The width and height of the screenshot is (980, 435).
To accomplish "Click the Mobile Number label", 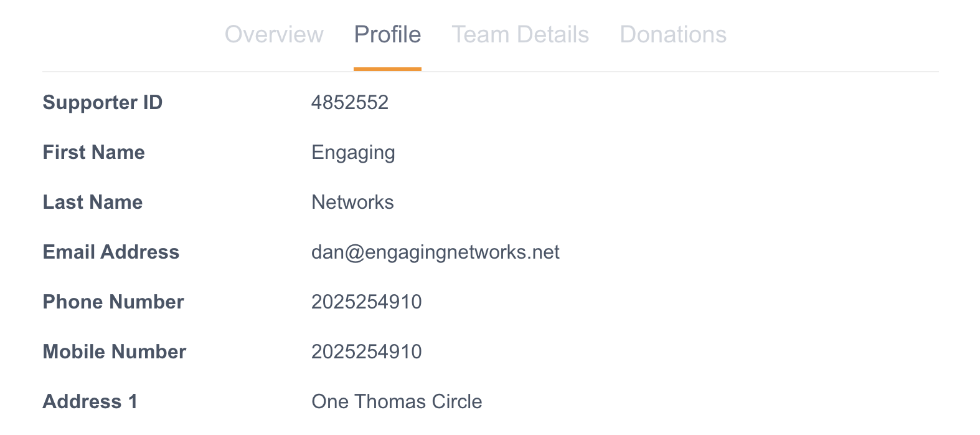I will pos(115,351).
